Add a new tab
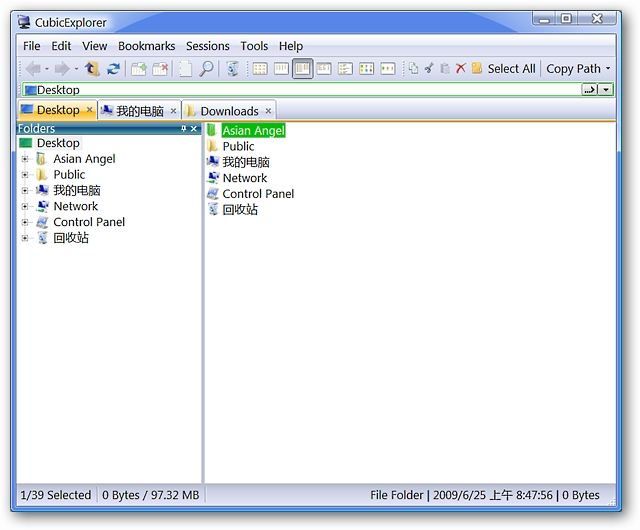The image size is (640, 530). (x=139, y=69)
